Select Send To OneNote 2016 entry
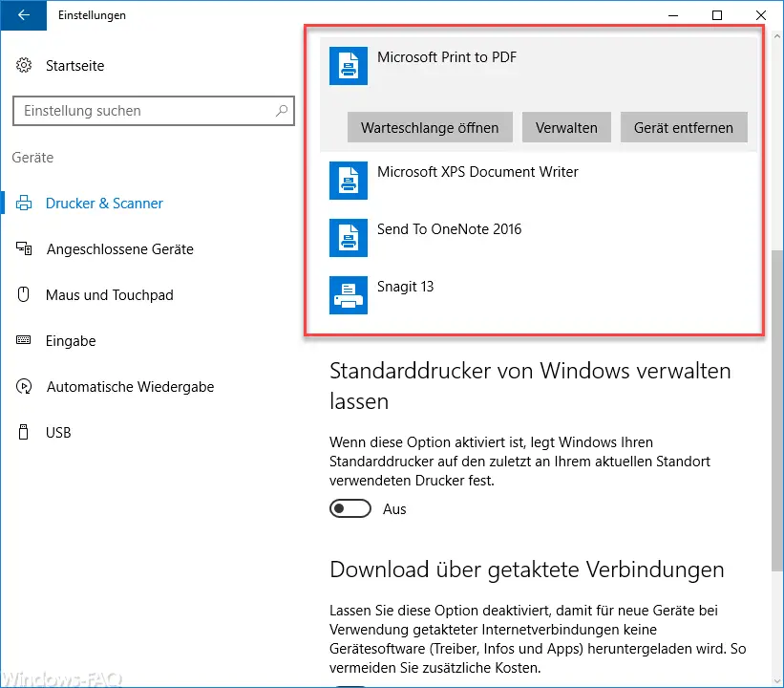The image size is (784, 688). tap(538, 238)
